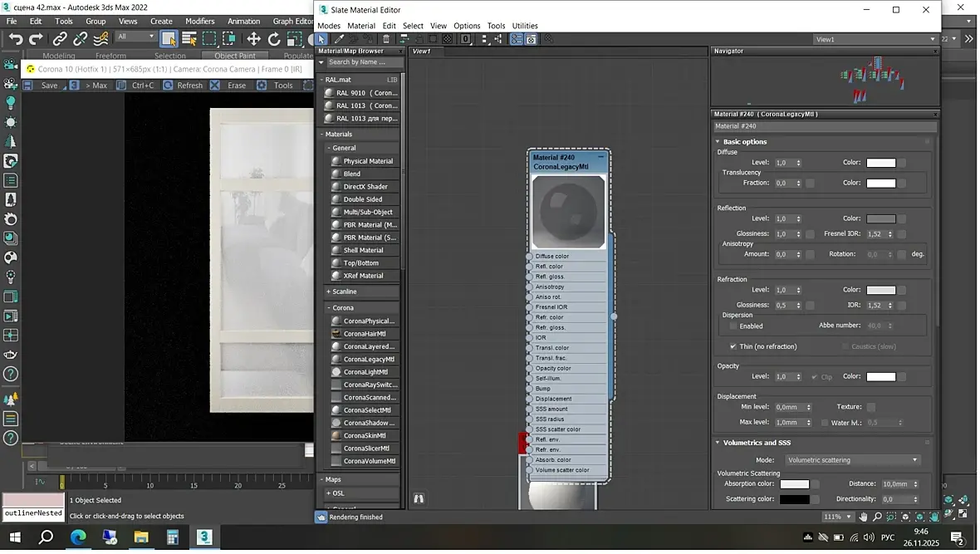Image resolution: width=980 pixels, height=554 pixels.
Task: Select CoronaLightMtl in the material browser
Action: [365, 372]
